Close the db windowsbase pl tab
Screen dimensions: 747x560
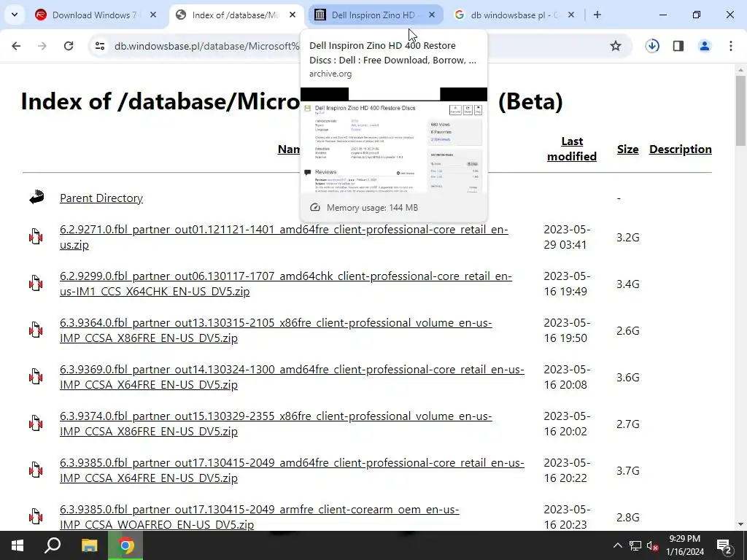click(570, 15)
